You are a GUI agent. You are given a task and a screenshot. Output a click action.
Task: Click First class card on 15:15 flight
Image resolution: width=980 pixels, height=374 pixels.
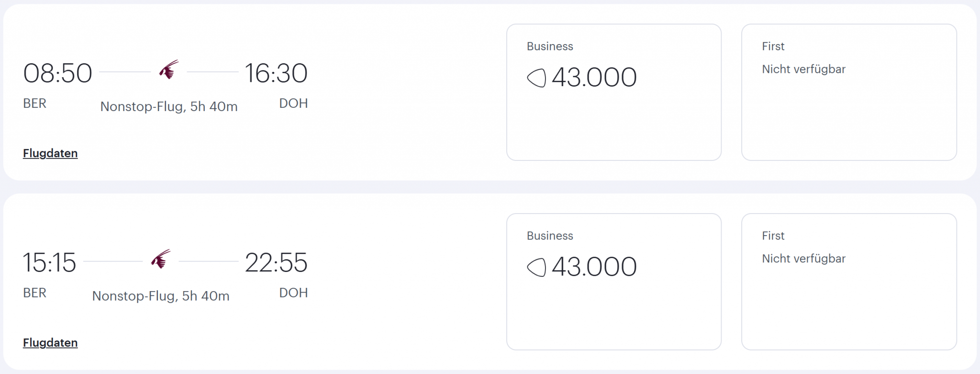click(x=848, y=282)
